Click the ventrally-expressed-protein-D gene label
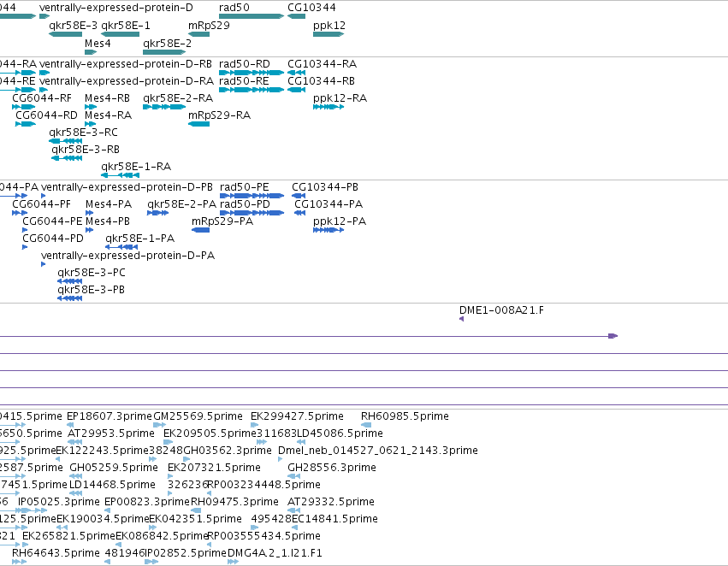 (116, 8)
